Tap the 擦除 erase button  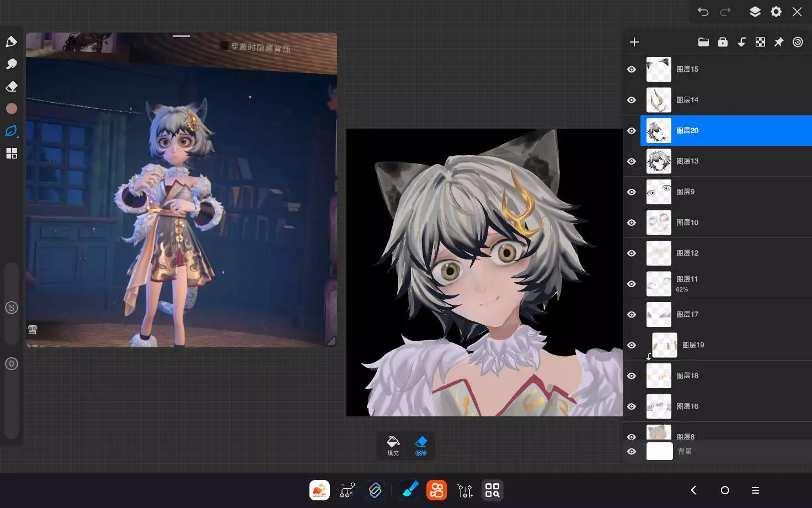click(421, 446)
